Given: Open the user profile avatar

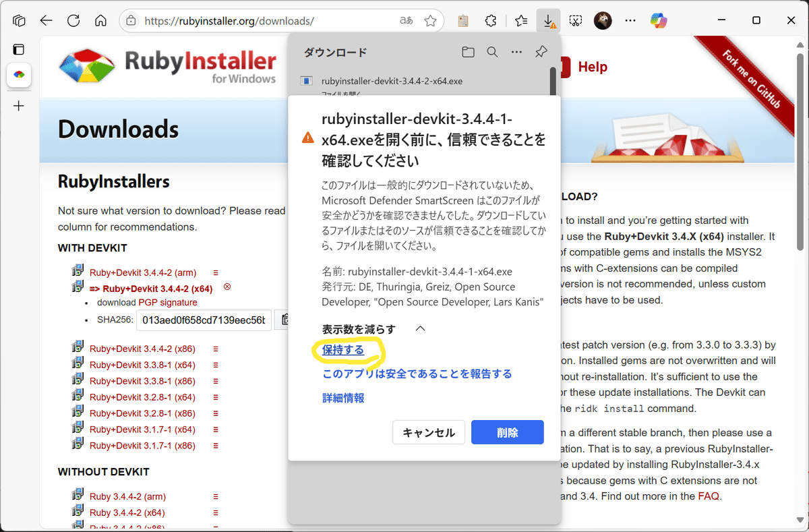Looking at the screenshot, I should [603, 20].
